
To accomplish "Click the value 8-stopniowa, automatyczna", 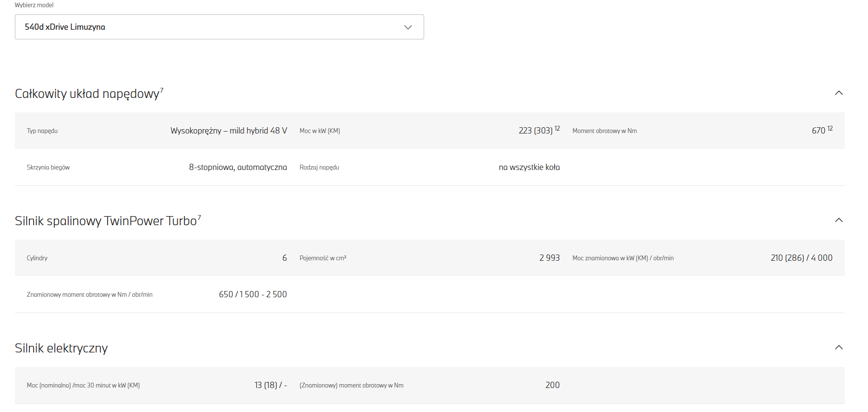I will [x=238, y=167].
